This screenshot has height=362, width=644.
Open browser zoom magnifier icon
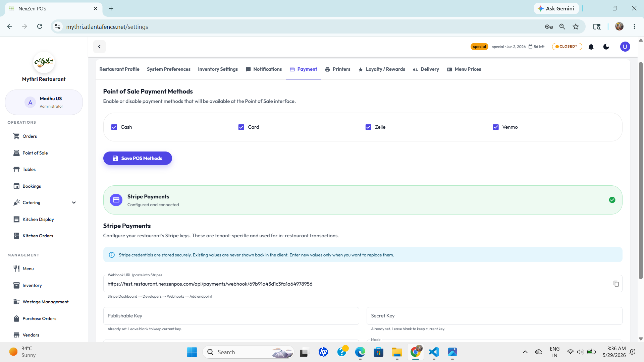(562, 26)
